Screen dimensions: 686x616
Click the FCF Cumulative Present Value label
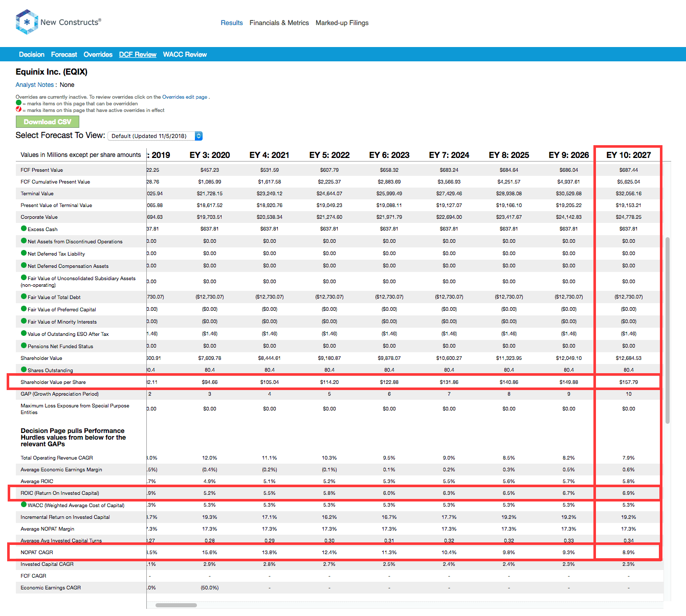tap(55, 181)
